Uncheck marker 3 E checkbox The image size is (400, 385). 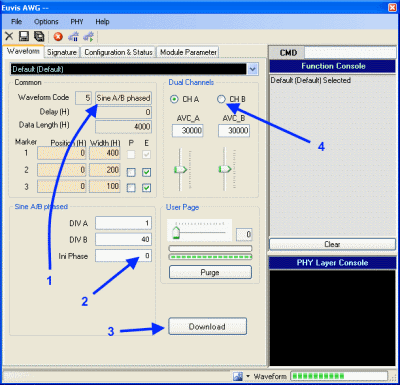coord(146,188)
